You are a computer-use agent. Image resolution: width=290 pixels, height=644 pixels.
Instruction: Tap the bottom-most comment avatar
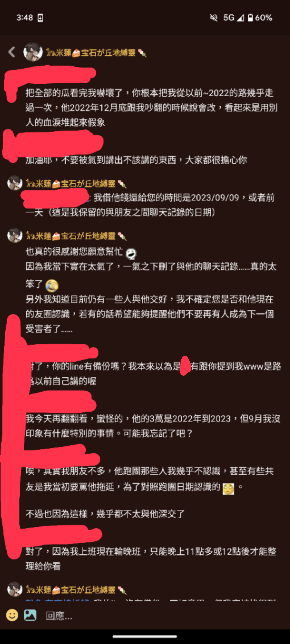(15, 589)
